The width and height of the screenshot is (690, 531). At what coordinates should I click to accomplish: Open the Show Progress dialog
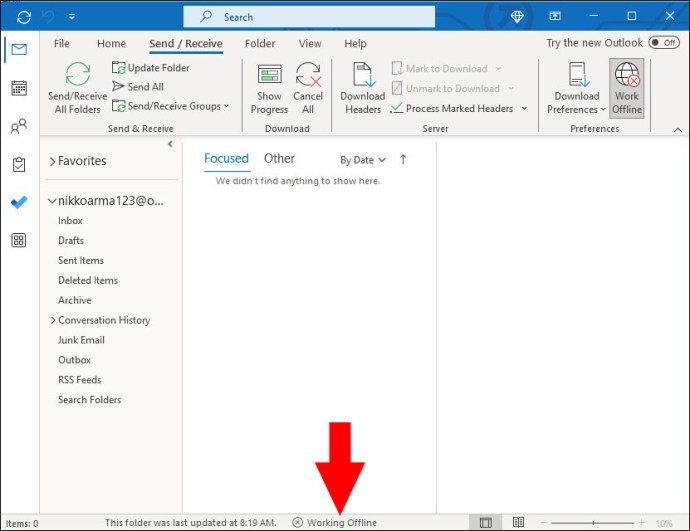click(269, 89)
